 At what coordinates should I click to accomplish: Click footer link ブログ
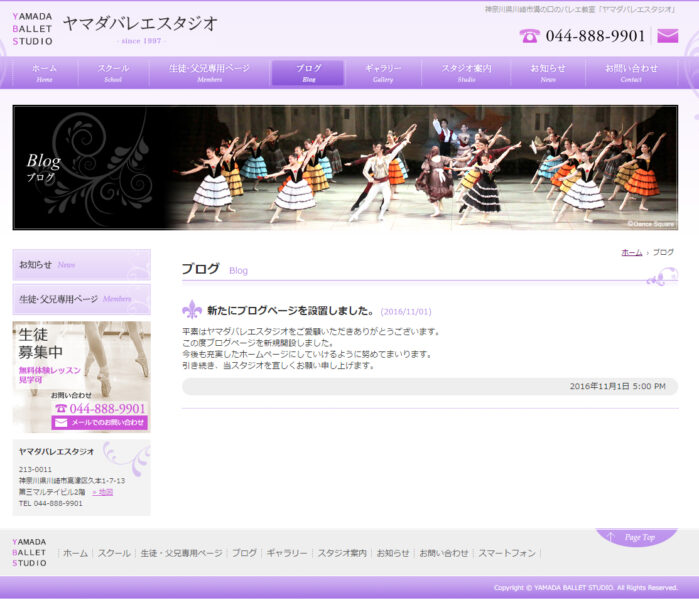pos(244,553)
